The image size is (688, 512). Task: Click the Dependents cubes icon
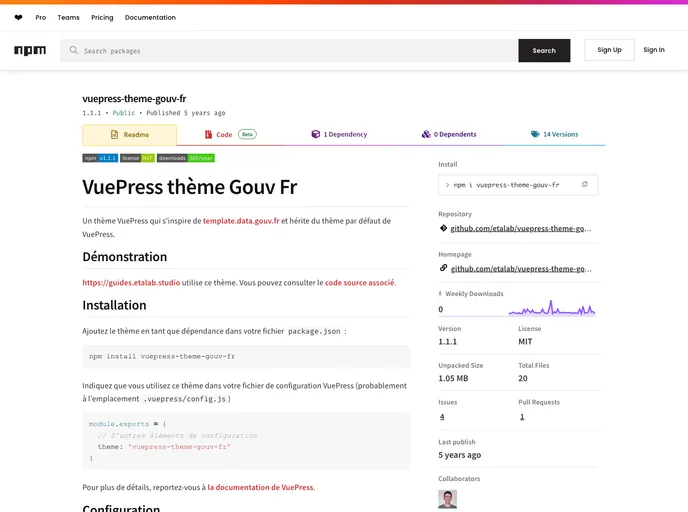pyautogui.click(x=426, y=134)
